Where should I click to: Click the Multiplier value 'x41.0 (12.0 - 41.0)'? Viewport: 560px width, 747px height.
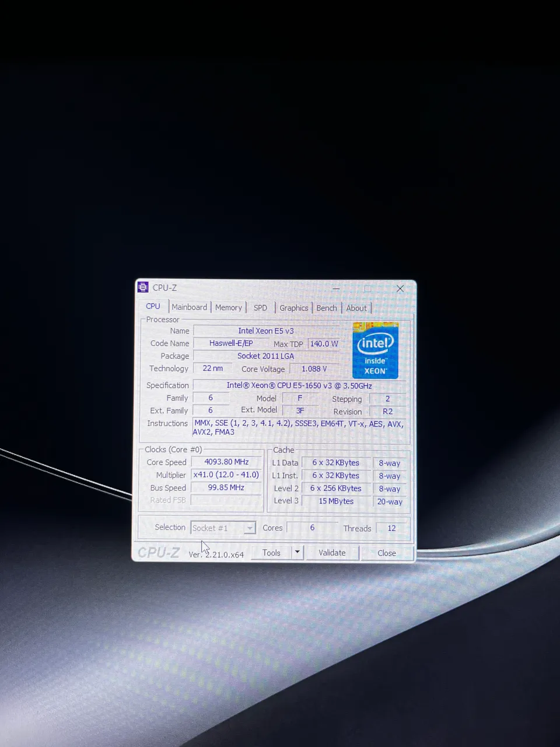click(x=226, y=474)
